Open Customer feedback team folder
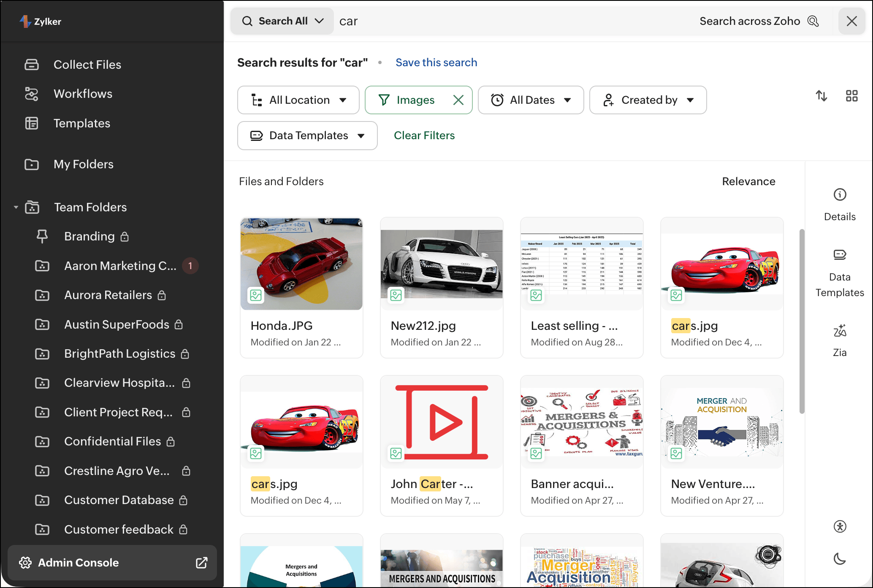 click(119, 529)
